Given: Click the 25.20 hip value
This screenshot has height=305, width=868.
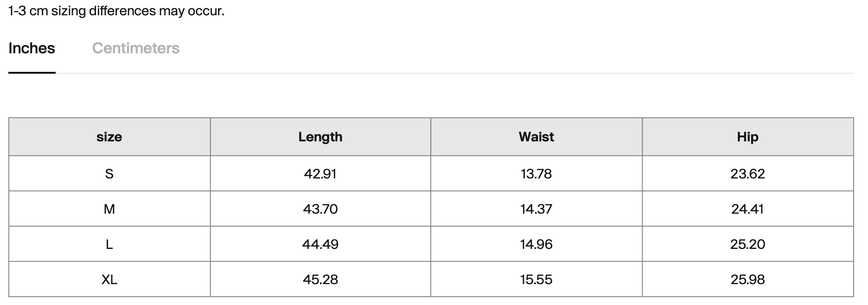Looking at the screenshot, I should (x=747, y=244).
